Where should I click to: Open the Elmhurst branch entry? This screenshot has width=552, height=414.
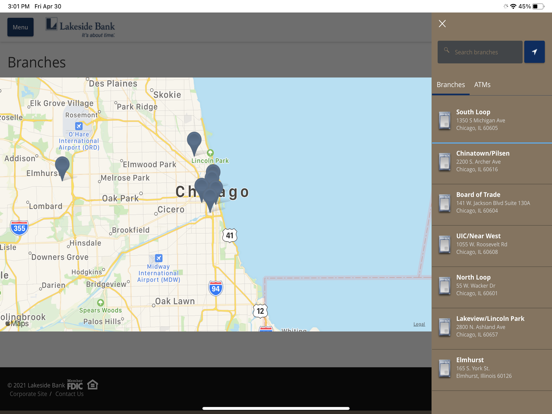click(492, 370)
